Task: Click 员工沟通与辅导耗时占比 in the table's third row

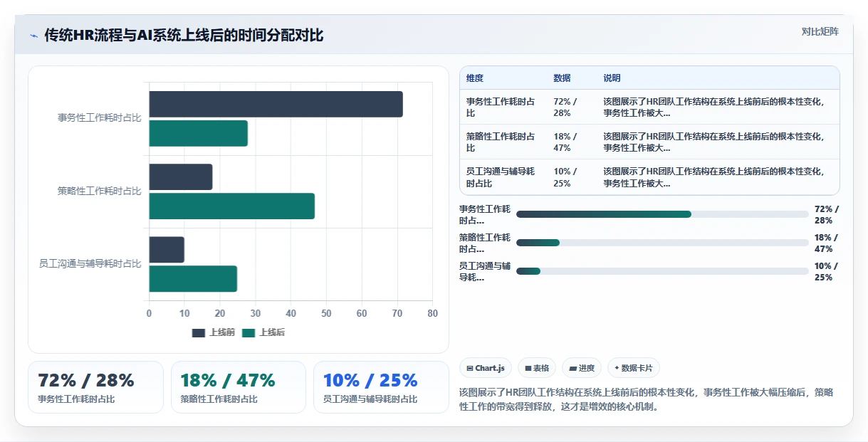Action: point(501,177)
